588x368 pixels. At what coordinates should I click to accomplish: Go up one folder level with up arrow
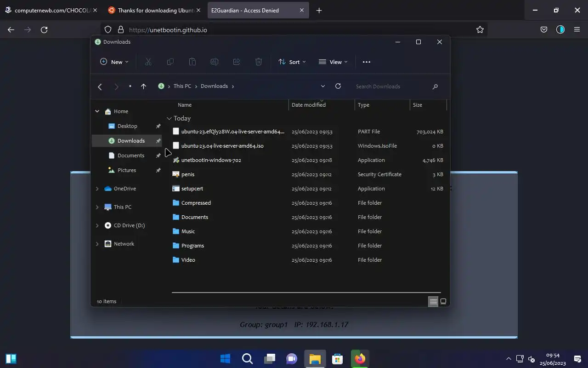(x=143, y=86)
